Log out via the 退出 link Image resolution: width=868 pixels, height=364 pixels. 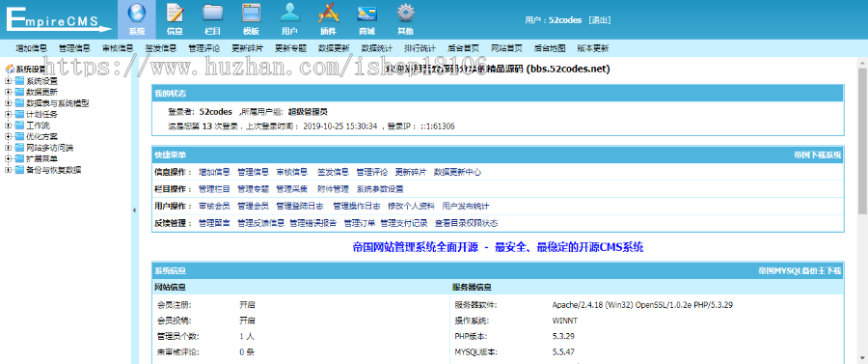(x=599, y=20)
